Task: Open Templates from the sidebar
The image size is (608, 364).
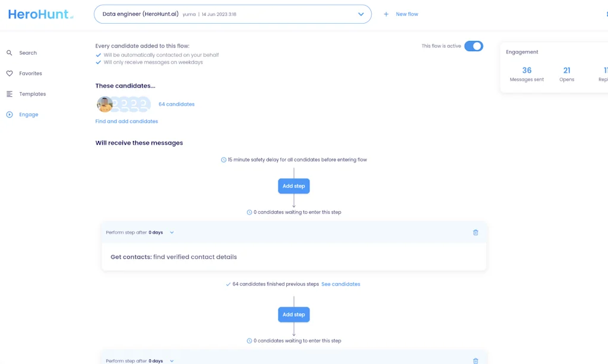Action: pos(9,93)
